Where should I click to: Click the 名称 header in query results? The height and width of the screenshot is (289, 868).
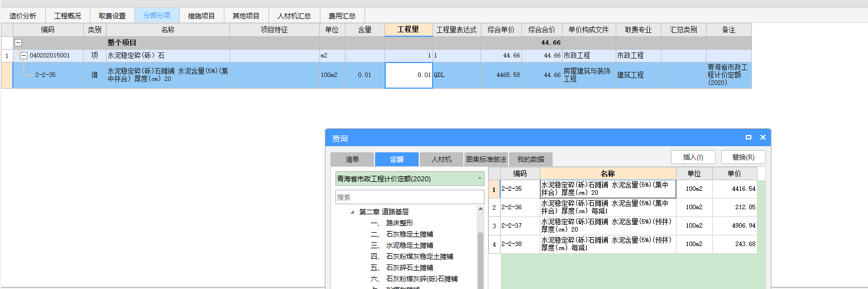(x=608, y=174)
